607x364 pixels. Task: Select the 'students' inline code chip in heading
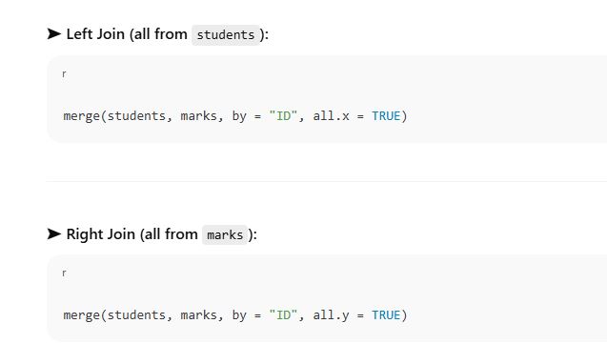pyautogui.click(x=226, y=35)
